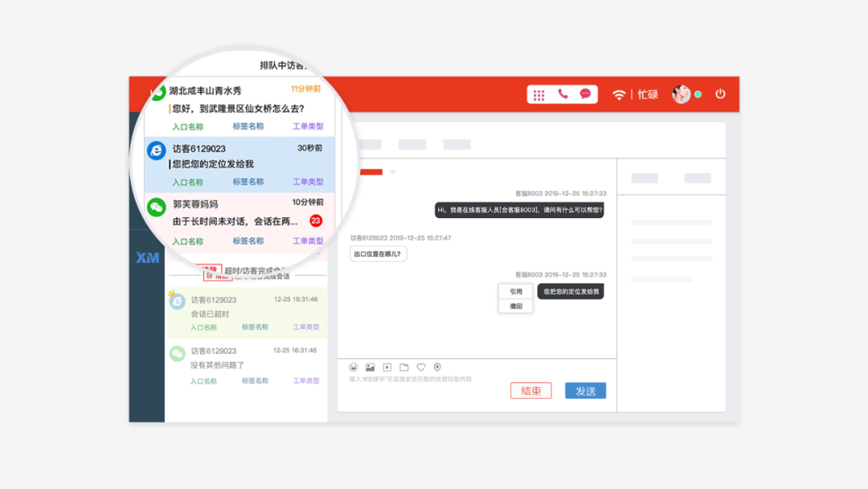Viewport: 868px width, 489px height.
Task: Select the 您把您的定位发给我 sent message bubble
Action: [571, 291]
